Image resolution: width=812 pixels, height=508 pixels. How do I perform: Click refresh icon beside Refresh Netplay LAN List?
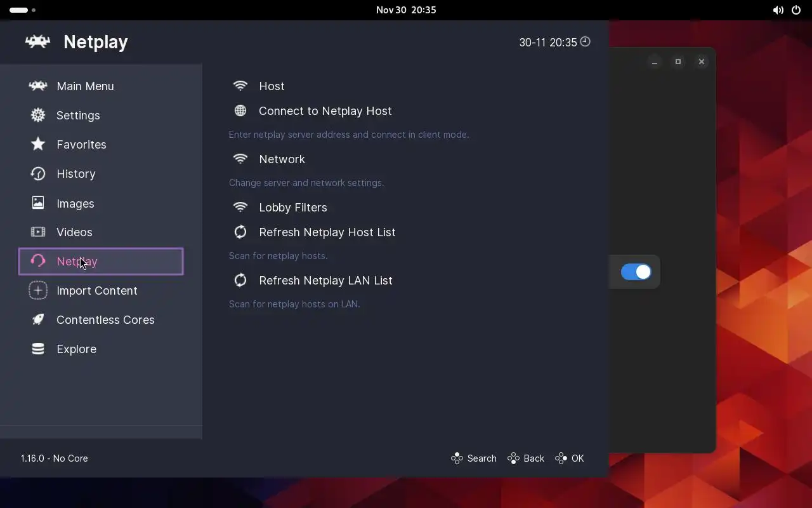(240, 280)
